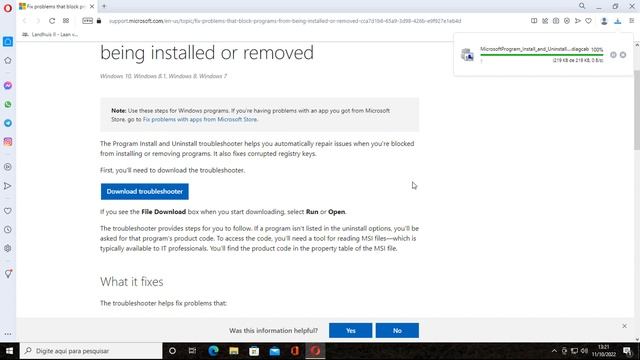Click the green download progress bar
Viewport: 640px width, 360px height.
point(542,55)
